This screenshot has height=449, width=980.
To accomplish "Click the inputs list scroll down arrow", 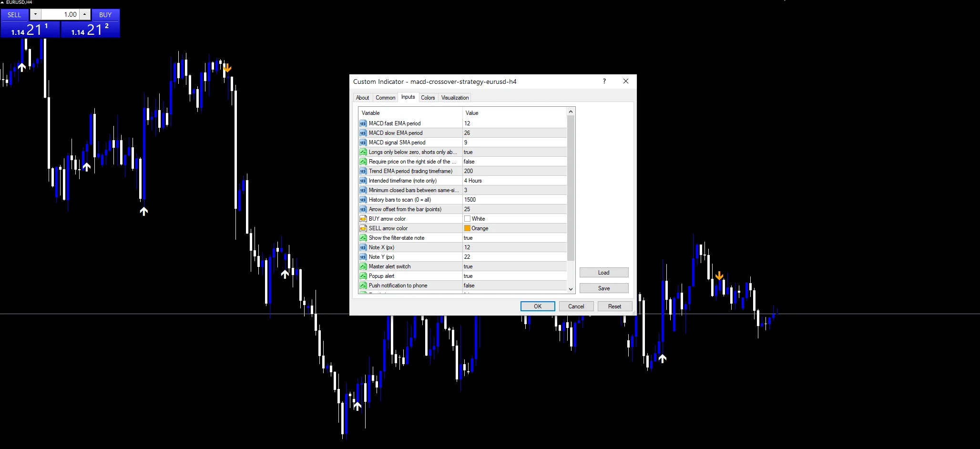I will 571,289.
